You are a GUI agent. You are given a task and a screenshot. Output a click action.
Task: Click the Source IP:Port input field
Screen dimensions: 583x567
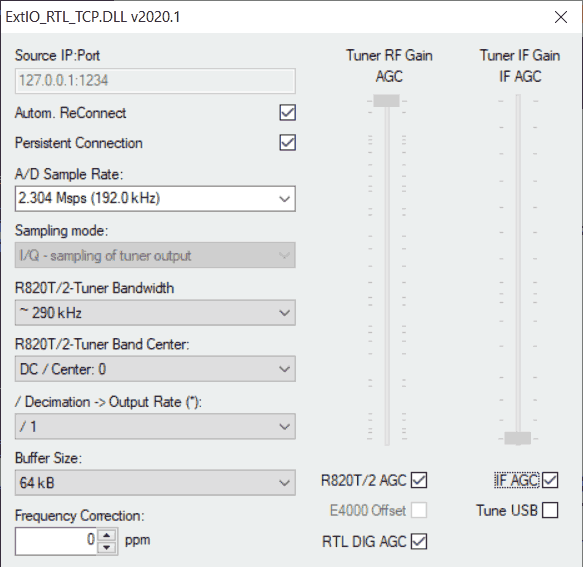[155, 81]
